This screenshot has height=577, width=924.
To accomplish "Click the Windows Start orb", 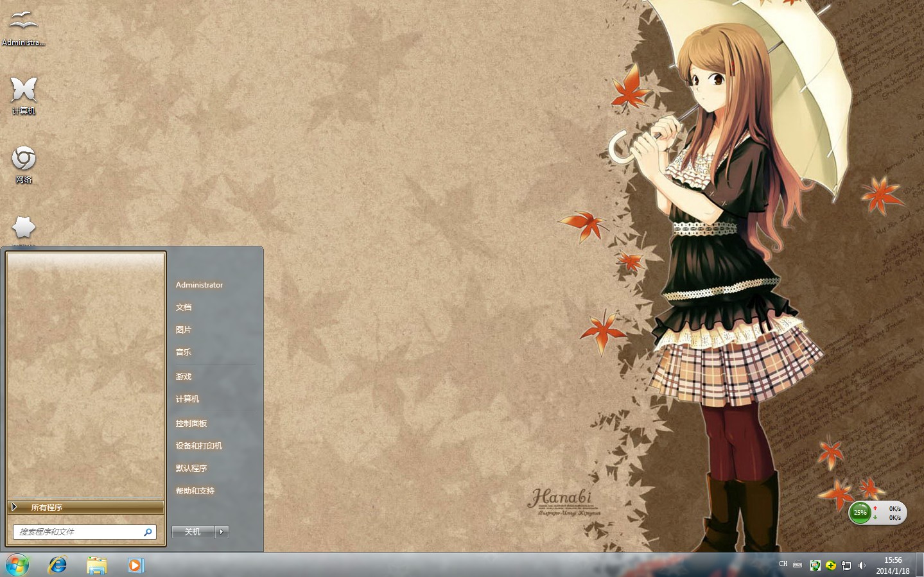I will (17, 565).
